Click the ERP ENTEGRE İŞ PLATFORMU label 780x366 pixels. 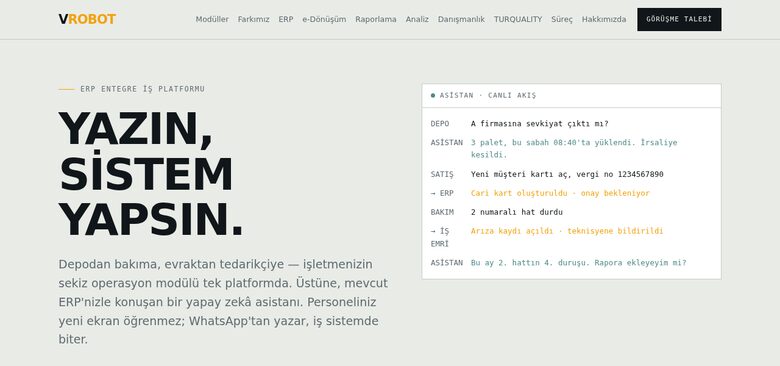pos(142,89)
